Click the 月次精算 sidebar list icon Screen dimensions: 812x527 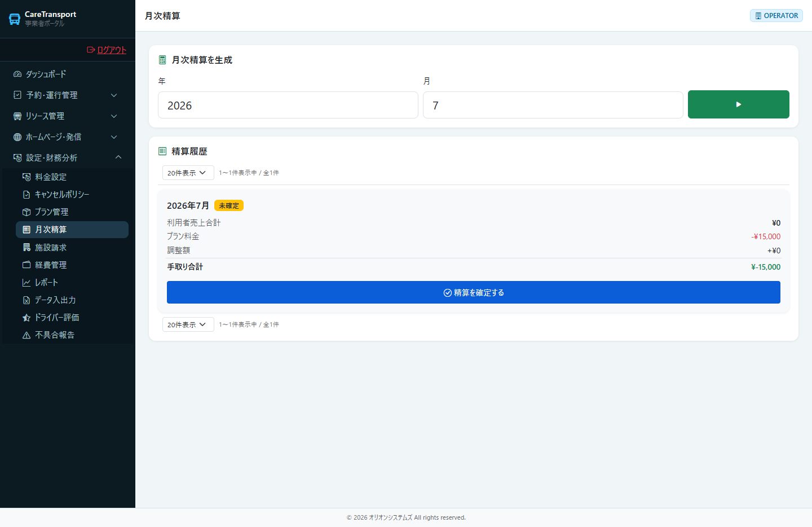(x=27, y=230)
